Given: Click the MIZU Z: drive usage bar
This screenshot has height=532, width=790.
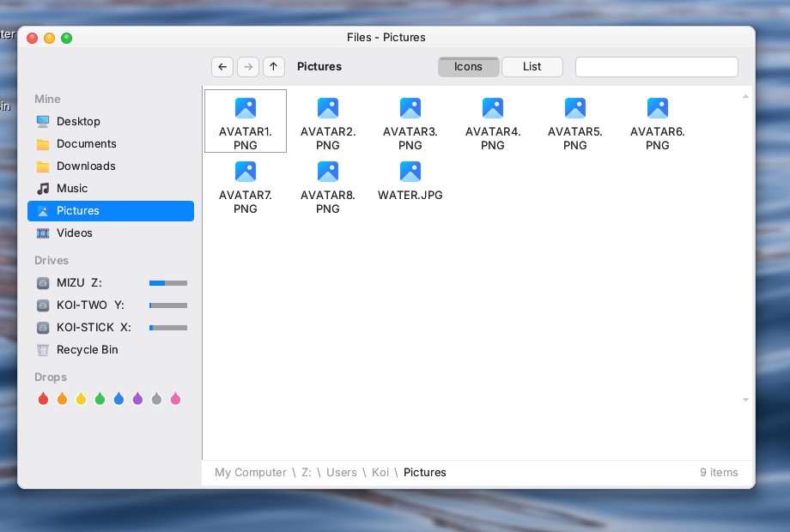Looking at the screenshot, I should pyautogui.click(x=168, y=283).
